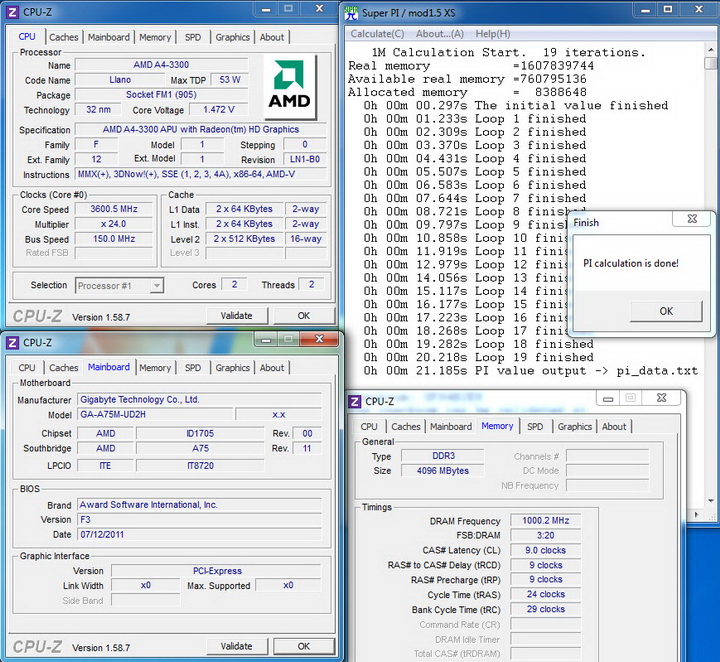Click the Multiplier value x 24.0
Image resolution: width=720 pixels, height=662 pixels.
[x=114, y=224]
